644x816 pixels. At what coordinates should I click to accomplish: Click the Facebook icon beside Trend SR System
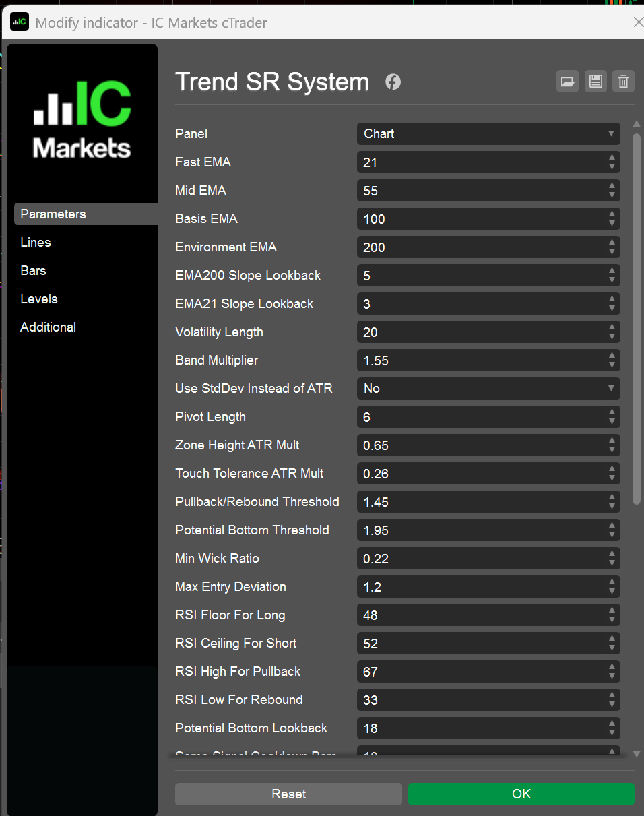(393, 82)
